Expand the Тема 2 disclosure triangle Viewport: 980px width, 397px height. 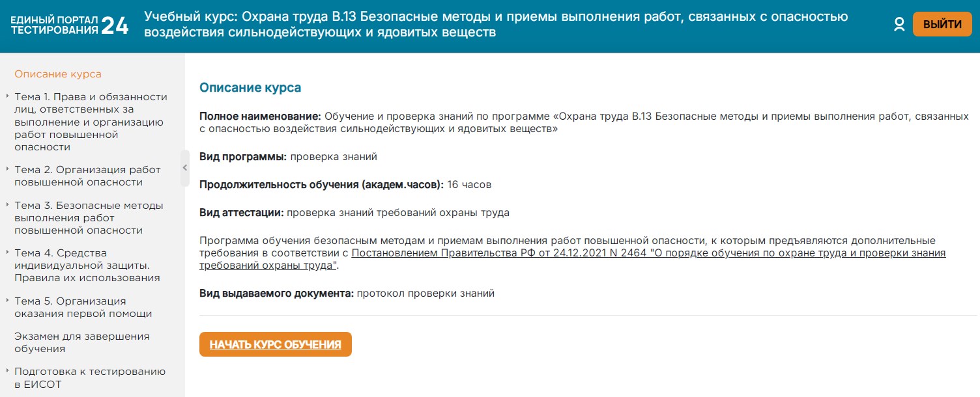7,169
